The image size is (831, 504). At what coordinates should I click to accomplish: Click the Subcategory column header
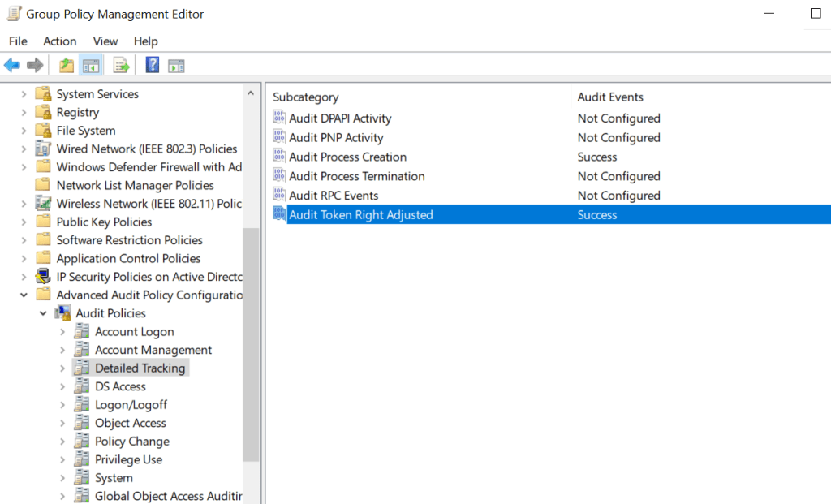[x=305, y=97]
